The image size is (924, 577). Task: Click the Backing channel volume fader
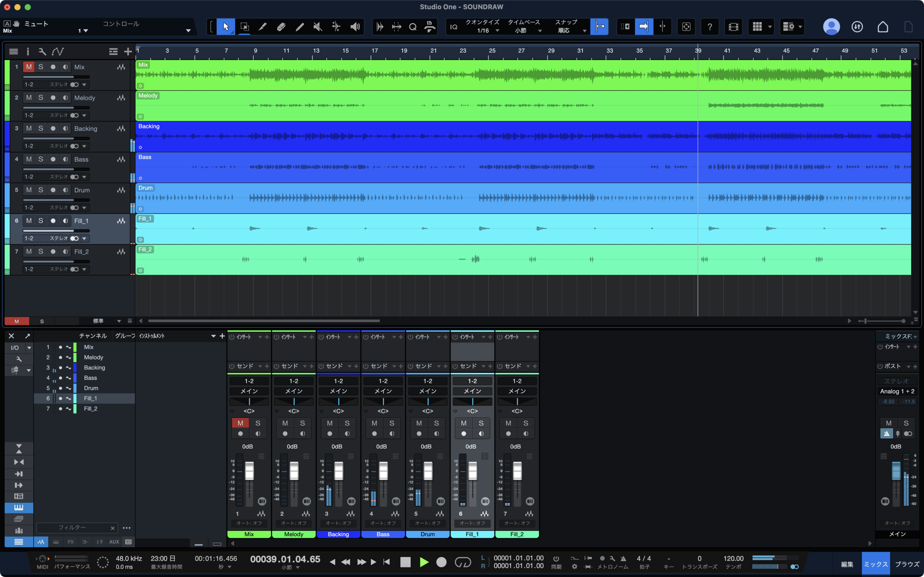(339, 471)
